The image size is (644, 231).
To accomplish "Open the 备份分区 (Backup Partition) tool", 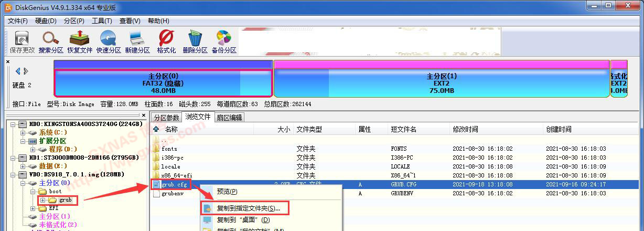I will click(224, 41).
